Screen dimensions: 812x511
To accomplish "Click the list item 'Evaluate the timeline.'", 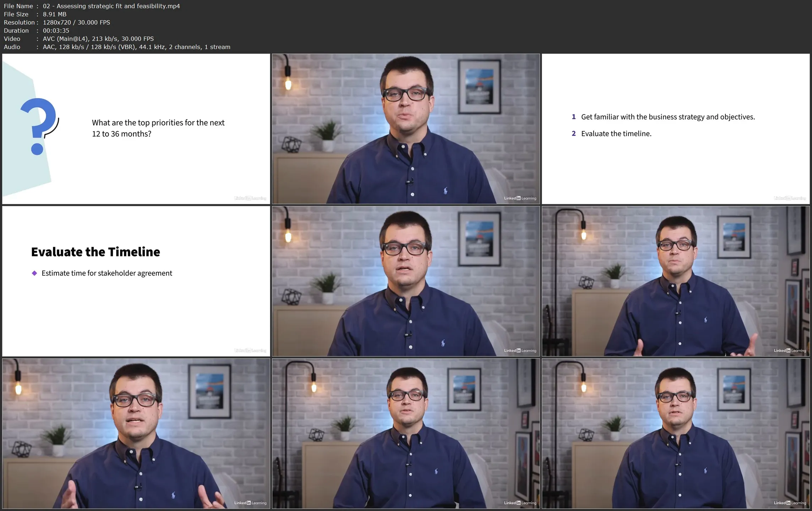I will [x=616, y=134].
